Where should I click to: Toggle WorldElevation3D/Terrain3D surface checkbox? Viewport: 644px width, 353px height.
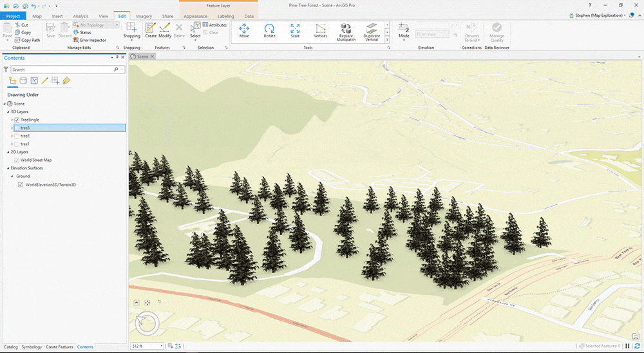click(21, 184)
